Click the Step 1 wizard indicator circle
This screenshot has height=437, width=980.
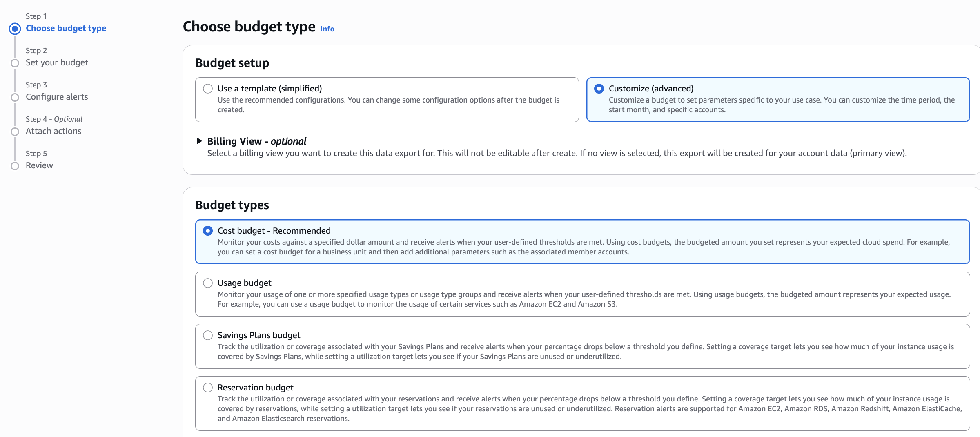click(15, 29)
